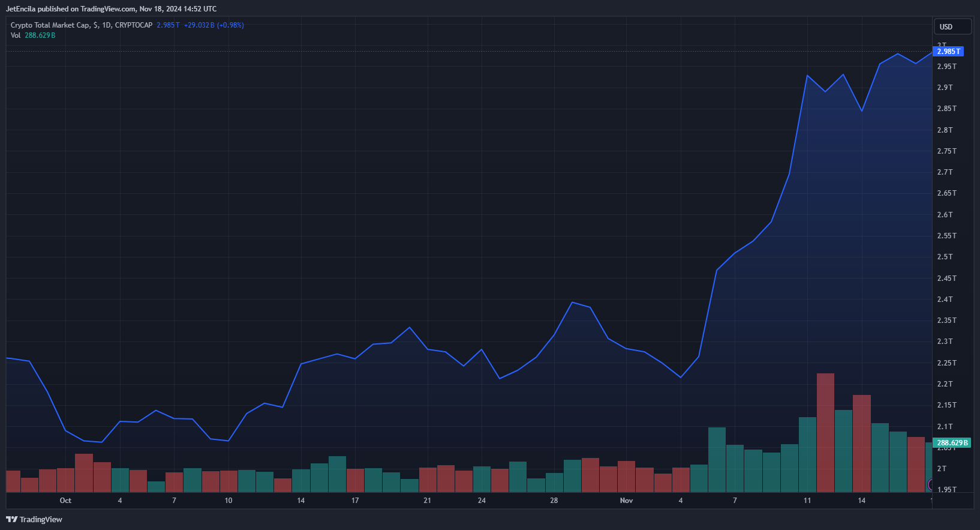Click the "2T" price axis label
This screenshot has height=530, width=980.
942,469
